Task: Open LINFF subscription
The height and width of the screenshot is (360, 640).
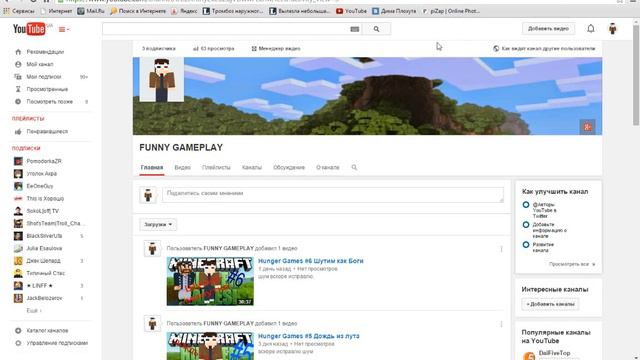Action: (x=39, y=286)
